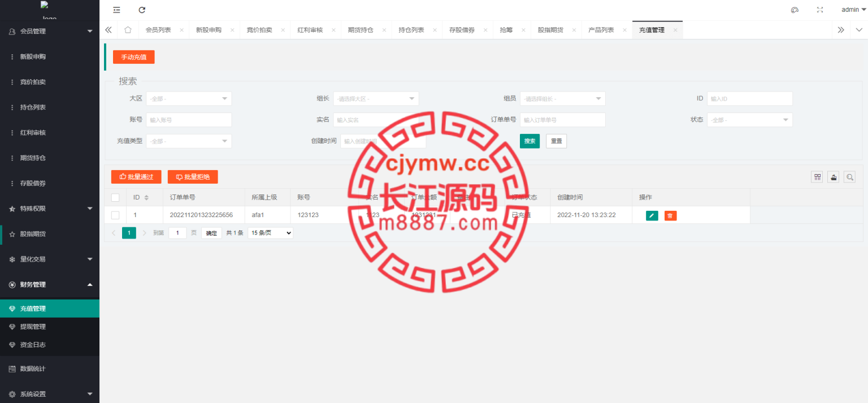Image resolution: width=868 pixels, height=403 pixels.
Task: Switch to the 会员列表 tab
Action: pos(158,30)
